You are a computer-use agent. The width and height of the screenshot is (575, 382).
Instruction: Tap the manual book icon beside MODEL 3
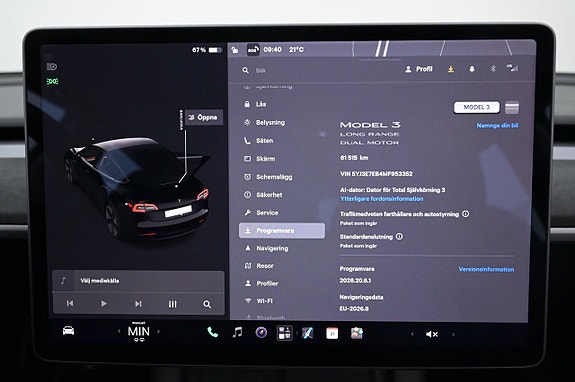coord(512,107)
